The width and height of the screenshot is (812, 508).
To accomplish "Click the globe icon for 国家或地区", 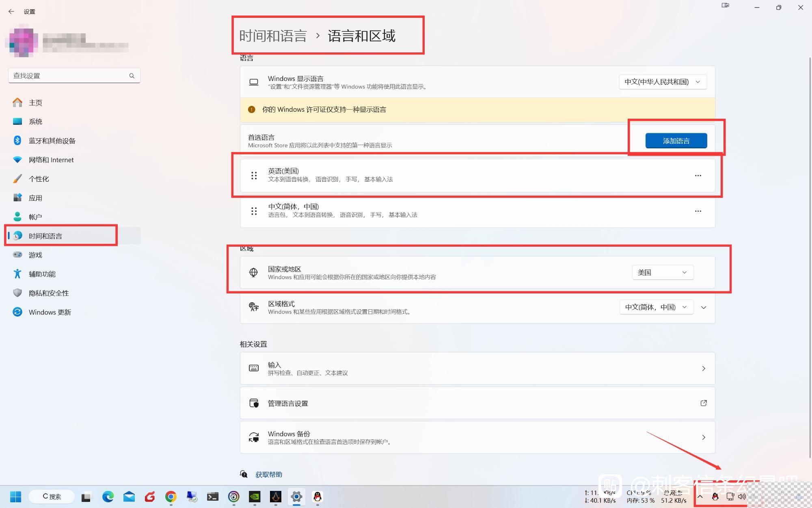I will 253,272.
